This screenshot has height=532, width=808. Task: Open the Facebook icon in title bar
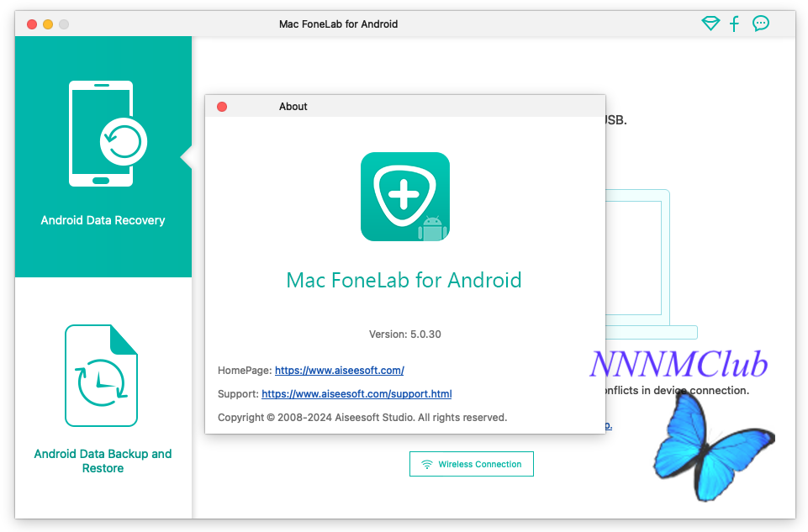point(734,24)
